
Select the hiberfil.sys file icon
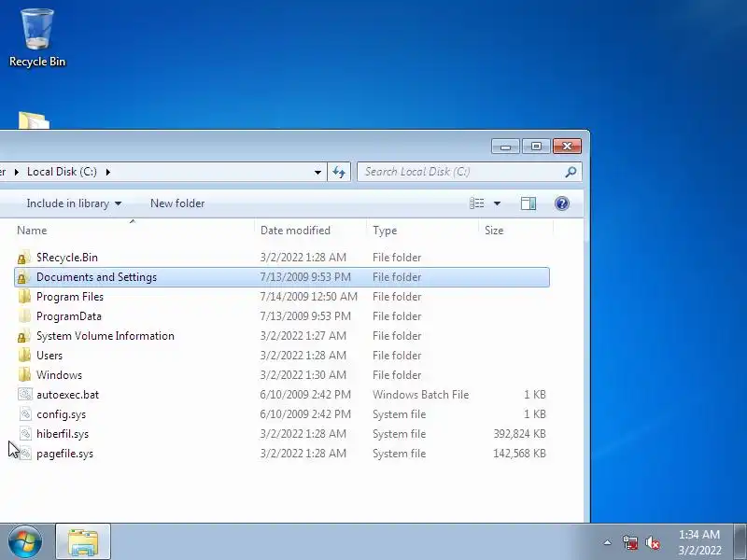click(25, 434)
